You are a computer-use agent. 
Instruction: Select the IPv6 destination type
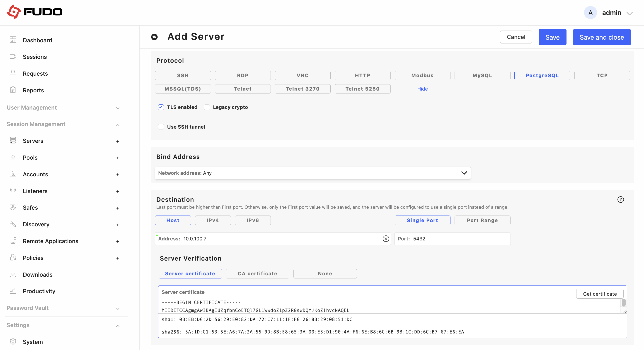(253, 220)
